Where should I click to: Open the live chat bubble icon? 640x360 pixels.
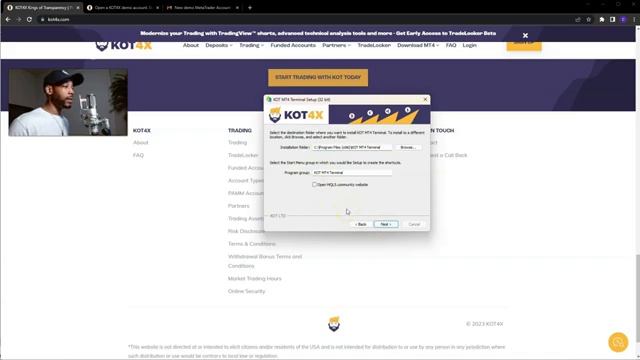(x=618, y=342)
